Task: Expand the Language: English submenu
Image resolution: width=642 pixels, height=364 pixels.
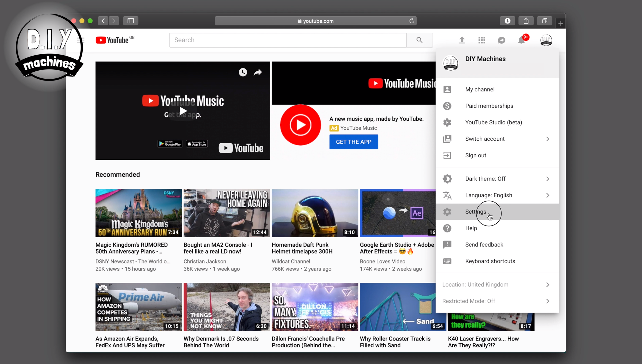Action: (489, 195)
